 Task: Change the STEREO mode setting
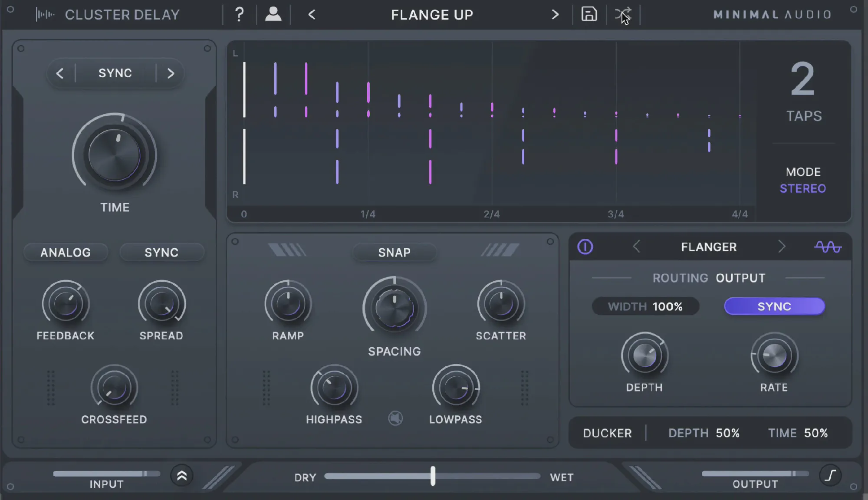coord(802,188)
